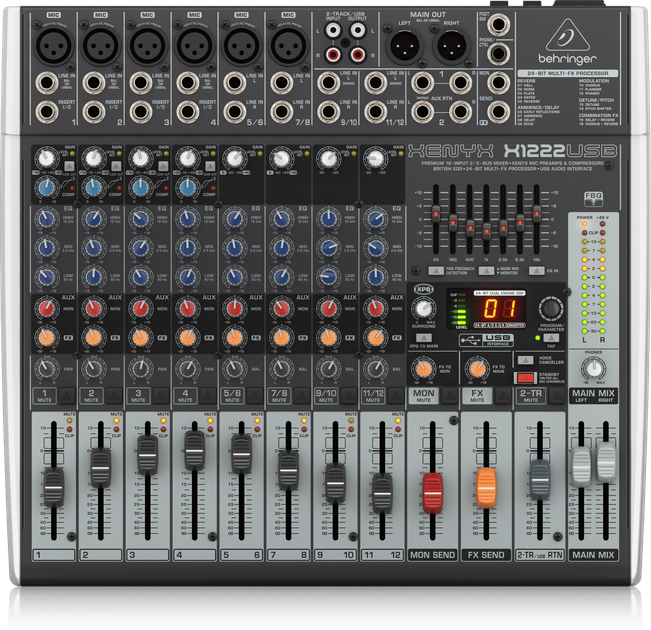The image size is (651, 630).
Task: Click the channel 5 6 fader label
Action: [x=241, y=555]
